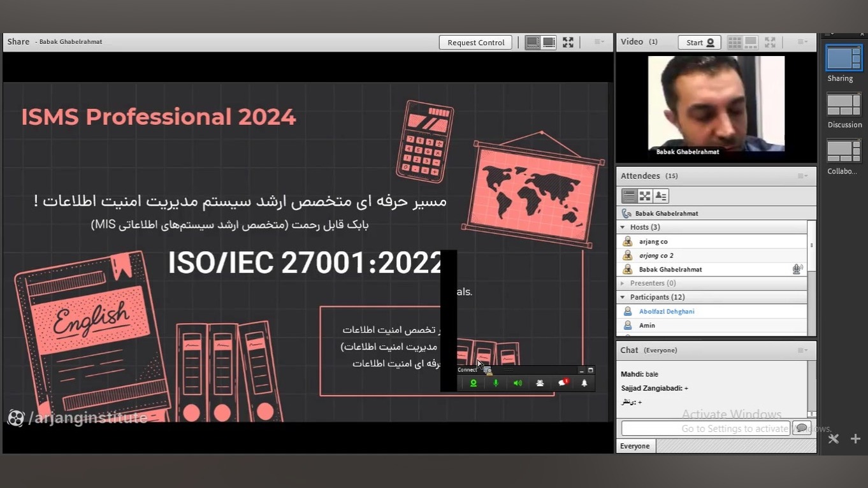
Task: Collapse the Participants (12) group
Action: (x=623, y=298)
